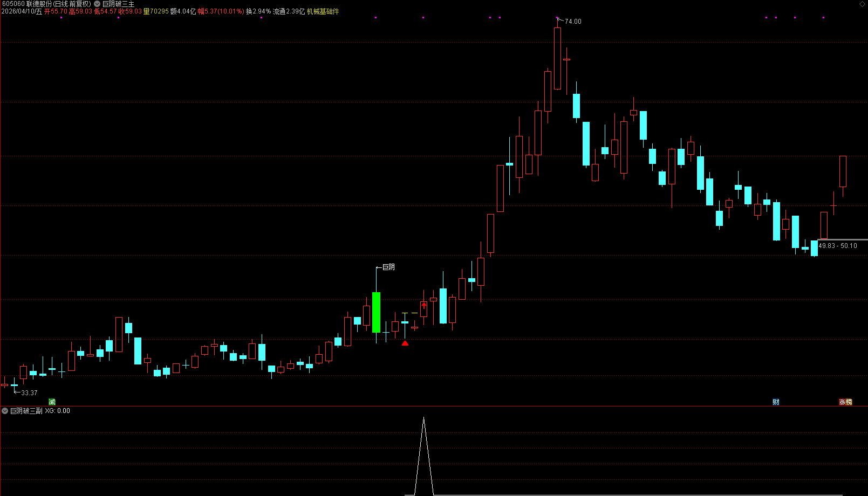Click the last red candlestick on right
This screenshot has width=868, height=496.
click(843, 171)
